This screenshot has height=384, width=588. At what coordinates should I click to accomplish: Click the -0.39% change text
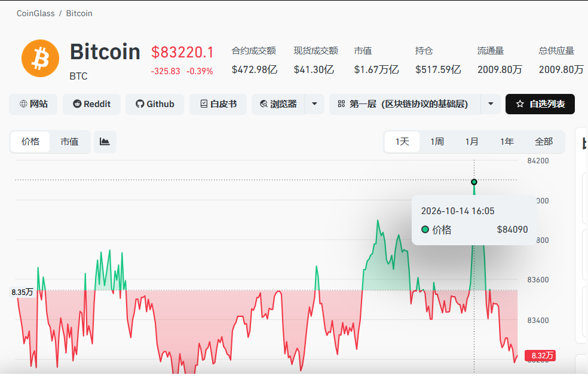point(200,71)
